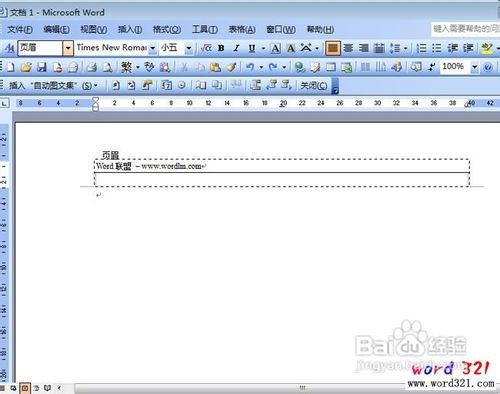This screenshot has width=500, height=394.
Task: Open Print Preview
Action: pyautogui.click(x=107, y=67)
